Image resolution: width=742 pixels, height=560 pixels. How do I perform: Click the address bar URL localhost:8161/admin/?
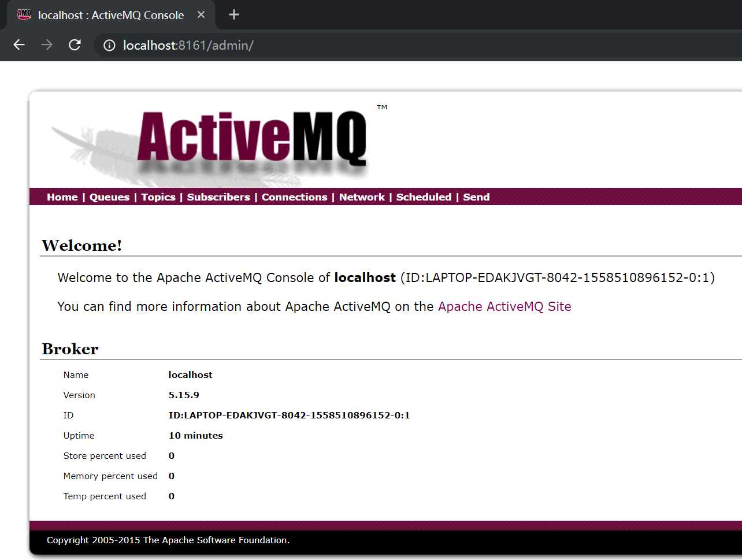188,45
